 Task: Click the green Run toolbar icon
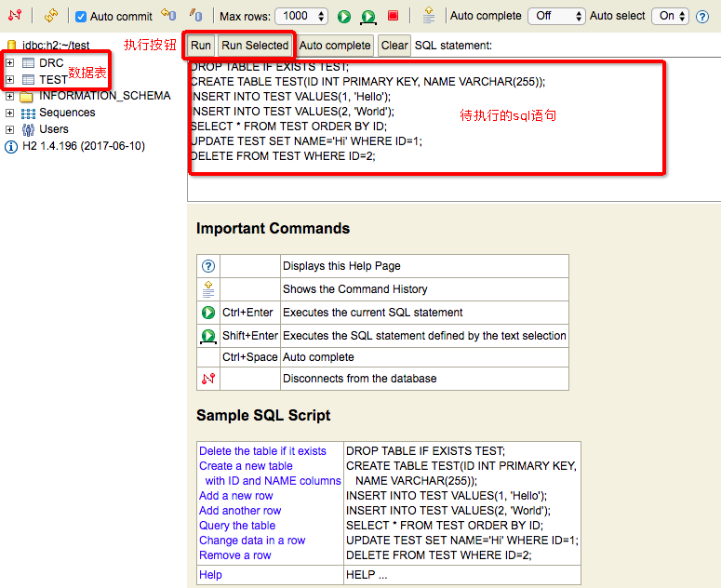[x=343, y=17]
